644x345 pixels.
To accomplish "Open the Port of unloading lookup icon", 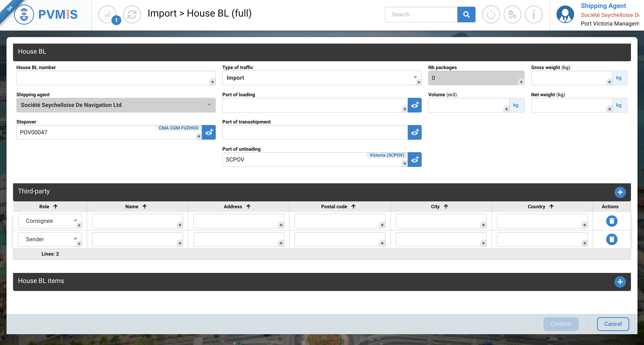I will pos(414,159).
